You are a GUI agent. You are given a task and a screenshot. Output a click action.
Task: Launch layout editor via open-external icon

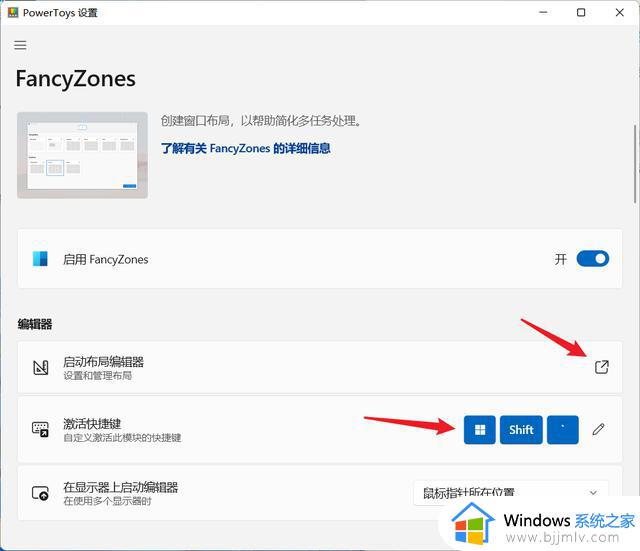tap(601, 367)
